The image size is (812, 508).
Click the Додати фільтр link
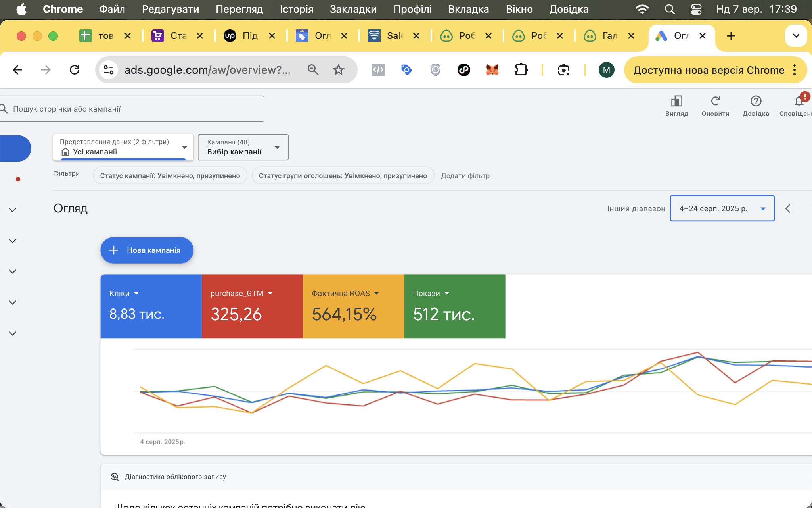pos(465,176)
